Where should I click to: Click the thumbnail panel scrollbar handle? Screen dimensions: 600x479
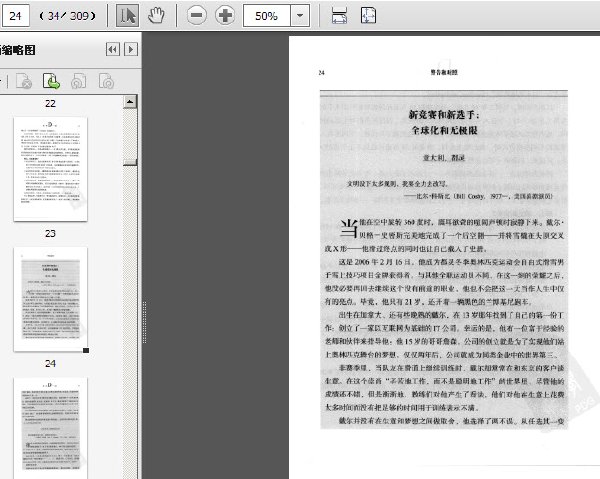pos(130,162)
